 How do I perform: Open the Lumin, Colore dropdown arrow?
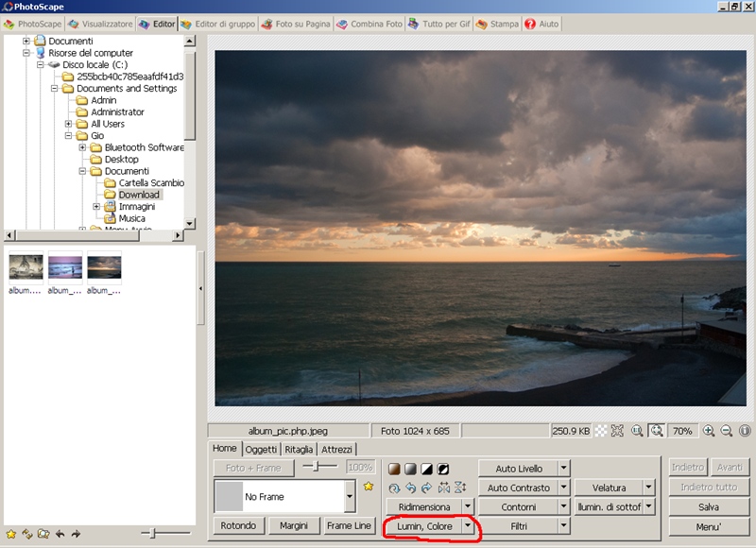(x=467, y=525)
